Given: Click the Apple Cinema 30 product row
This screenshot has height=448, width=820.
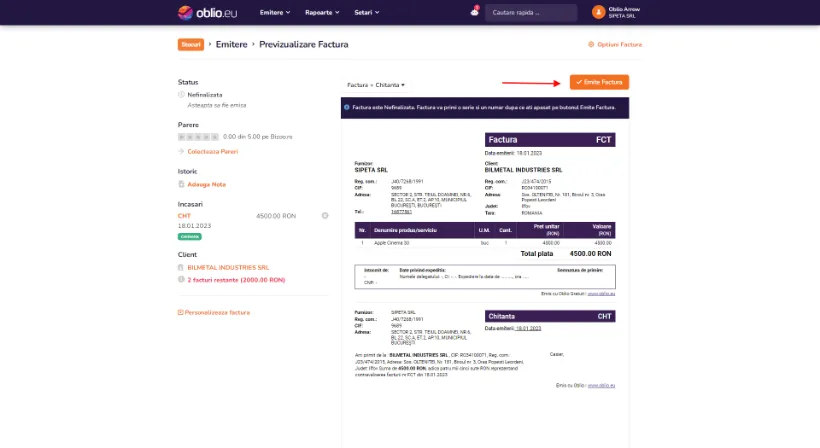Looking at the screenshot, I should pyautogui.click(x=485, y=243).
